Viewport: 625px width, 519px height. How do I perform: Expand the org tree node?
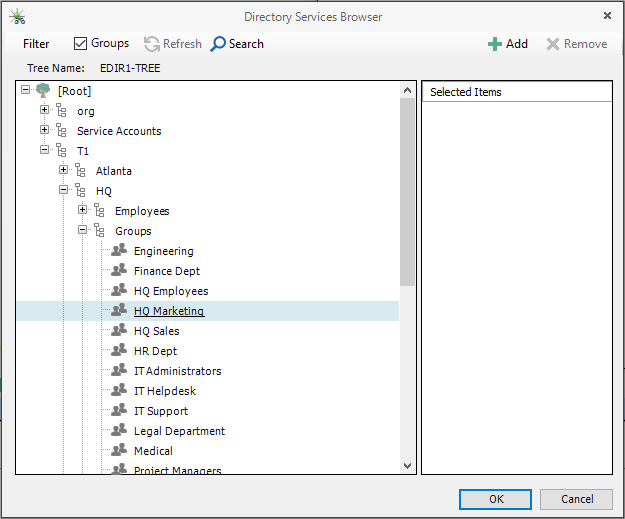pos(45,111)
